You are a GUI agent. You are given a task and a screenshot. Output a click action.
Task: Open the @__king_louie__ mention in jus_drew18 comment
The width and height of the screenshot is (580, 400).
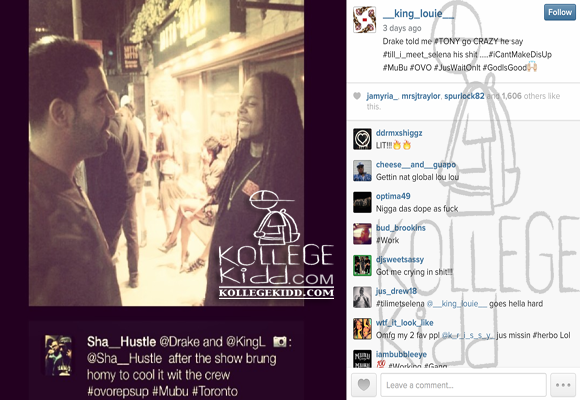click(x=457, y=304)
